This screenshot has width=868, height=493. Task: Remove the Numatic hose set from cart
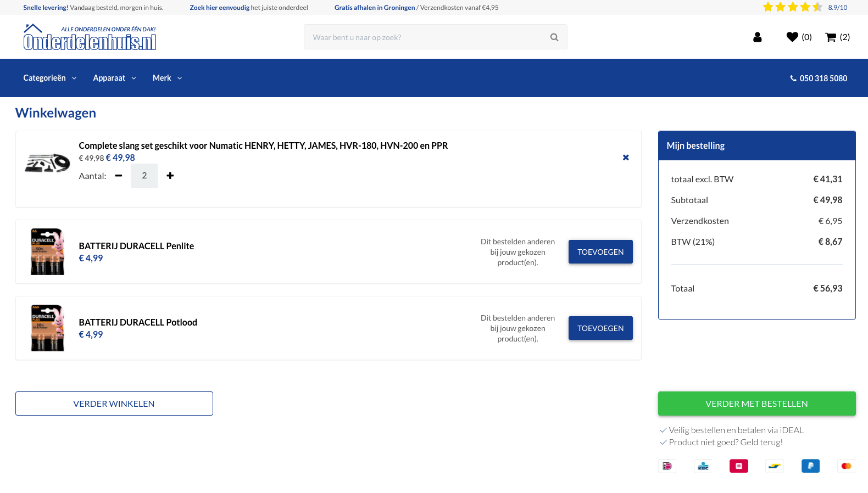(625, 158)
